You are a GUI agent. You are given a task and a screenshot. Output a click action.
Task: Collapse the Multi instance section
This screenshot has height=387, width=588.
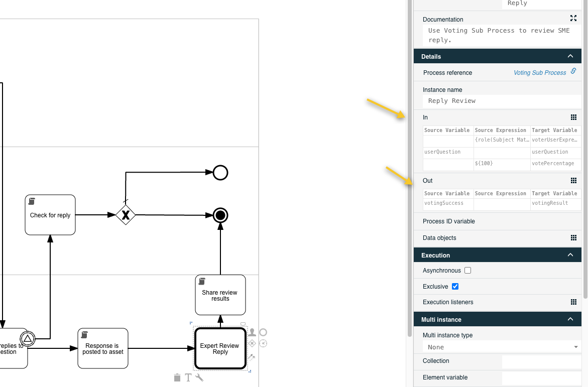pyautogui.click(x=570, y=319)
